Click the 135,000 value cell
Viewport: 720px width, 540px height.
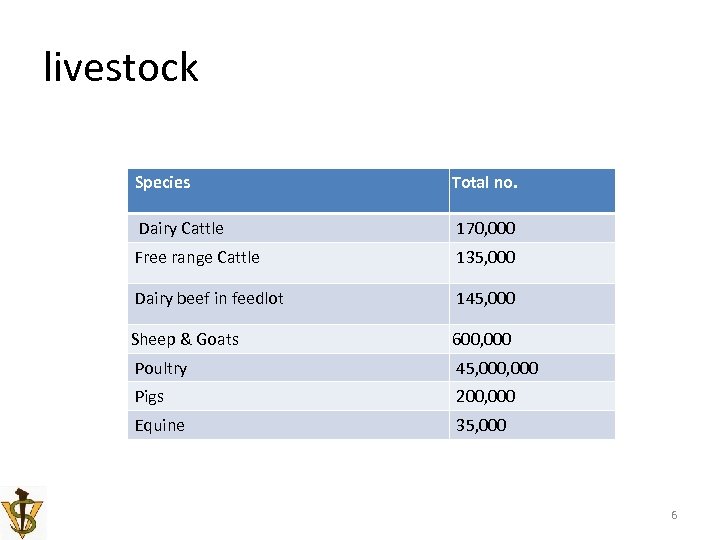(486, 257)
